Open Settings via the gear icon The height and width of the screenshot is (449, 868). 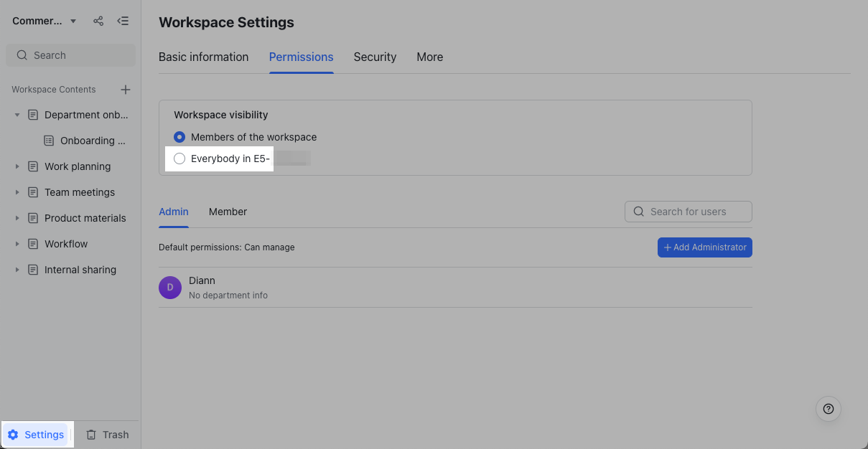(x=13, y=435)
